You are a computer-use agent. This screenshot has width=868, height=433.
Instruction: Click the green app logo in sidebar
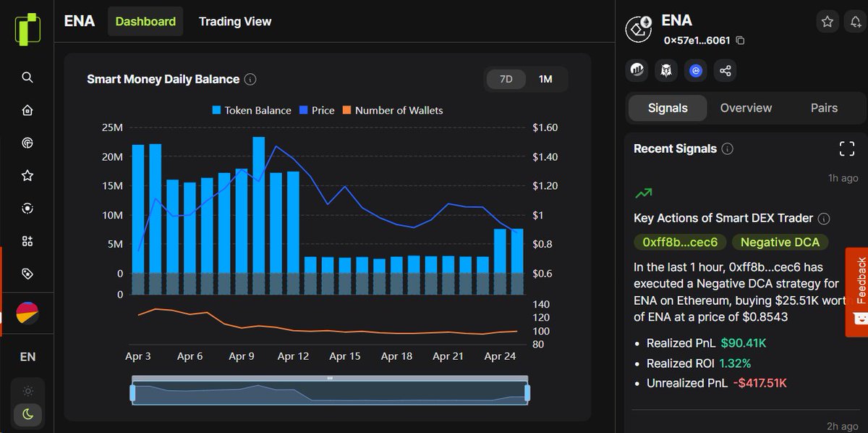point(27,30)
